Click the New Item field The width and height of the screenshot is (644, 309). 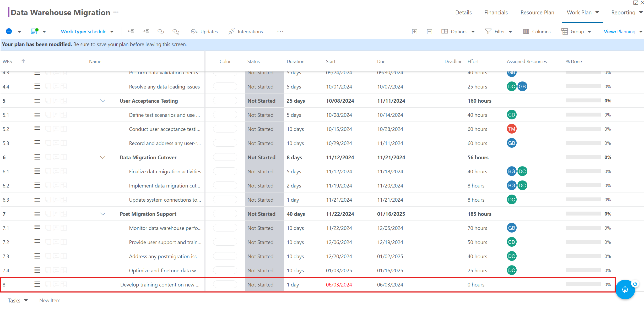tap(50, 300)
